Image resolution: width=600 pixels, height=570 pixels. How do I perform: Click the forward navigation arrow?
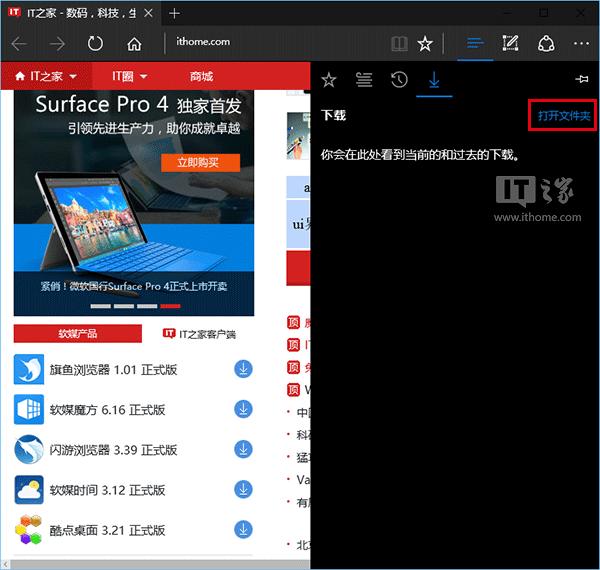57,44
